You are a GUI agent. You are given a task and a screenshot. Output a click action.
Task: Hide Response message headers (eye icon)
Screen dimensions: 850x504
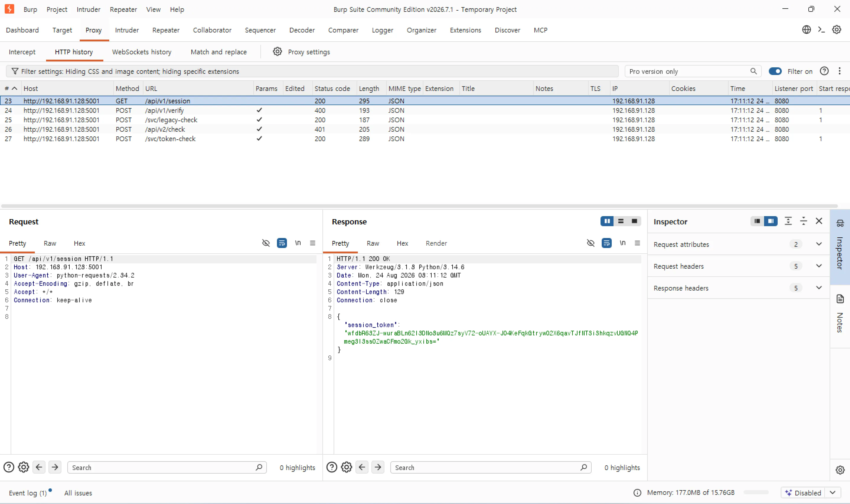[x=590, y=243]
